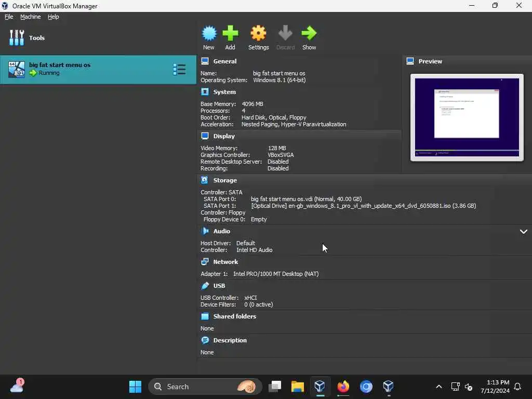Click the active VirtualBox Manager taskbar icon
Screen dimensions: 532x399
tap(320, 387)
